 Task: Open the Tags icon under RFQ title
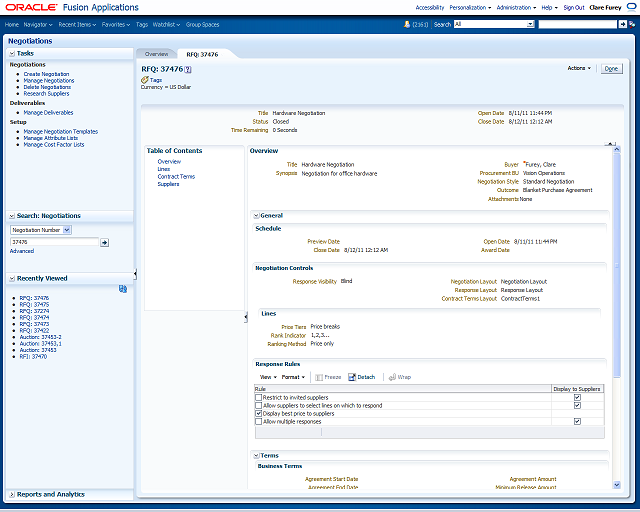[x=145, y=80]
